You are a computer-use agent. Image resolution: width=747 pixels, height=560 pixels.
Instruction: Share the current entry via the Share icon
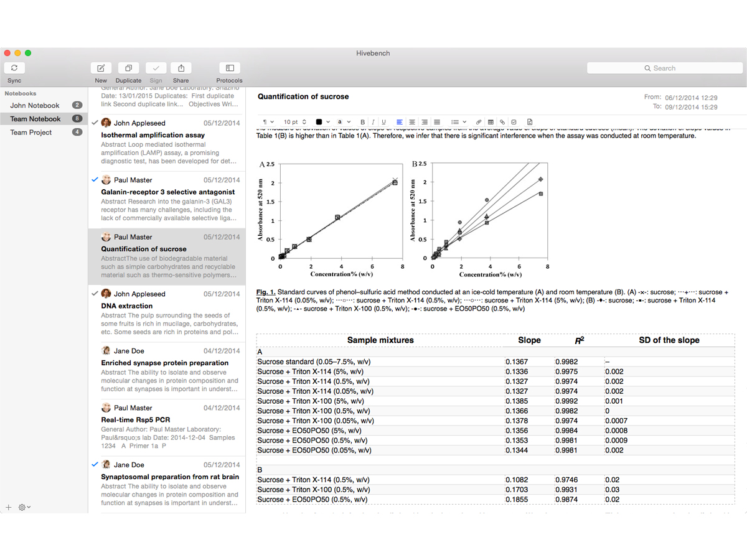181,68
